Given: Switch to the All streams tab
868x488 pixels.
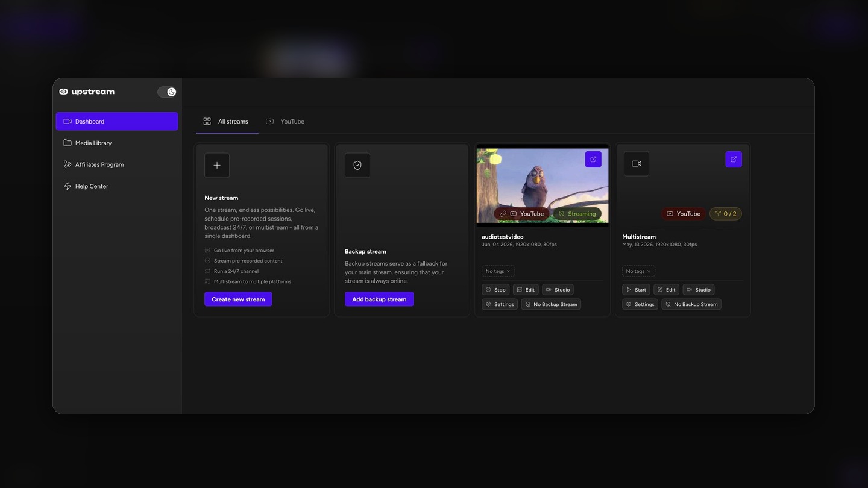Looking at the screenshot, I should [x=227, y=121].
